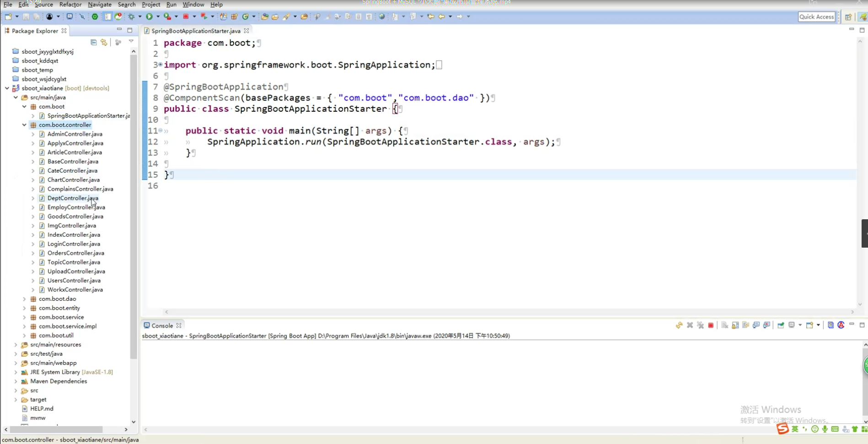Click the red circled A icon in Console toolbar
This screenshot has height=444, width=868.
point(841,325)
